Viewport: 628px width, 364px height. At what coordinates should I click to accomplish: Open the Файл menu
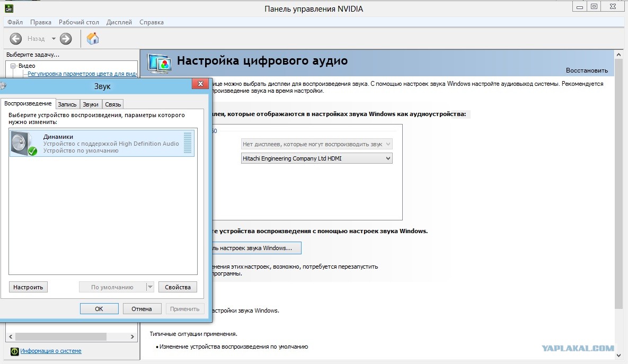15,22
